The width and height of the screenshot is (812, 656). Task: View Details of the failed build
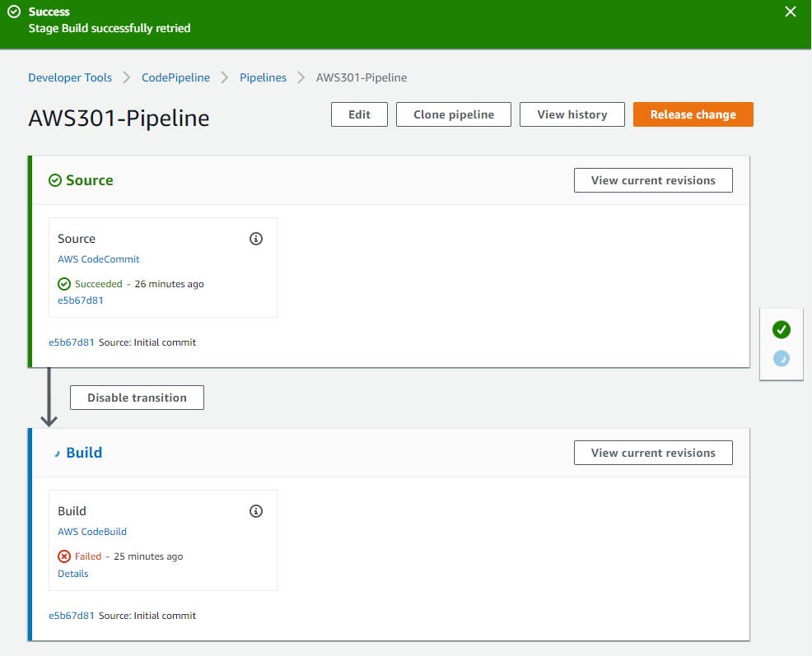point(73,574)
